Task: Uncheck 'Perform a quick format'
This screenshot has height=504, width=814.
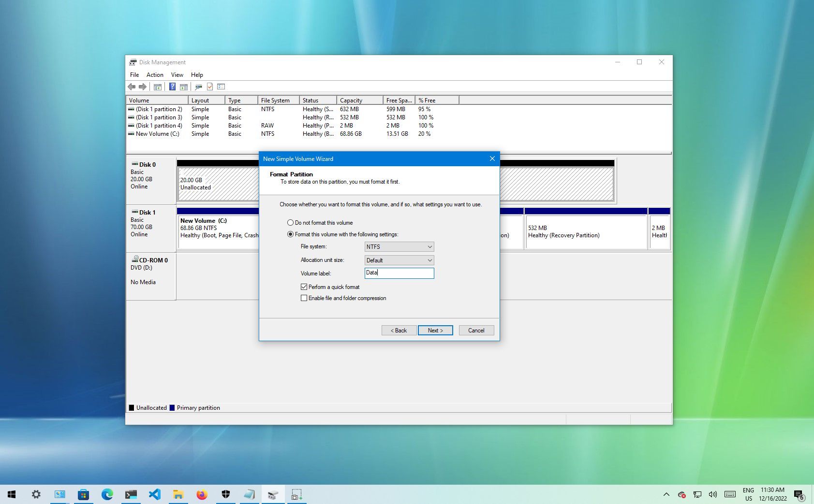Action: (x=304, y=287)
